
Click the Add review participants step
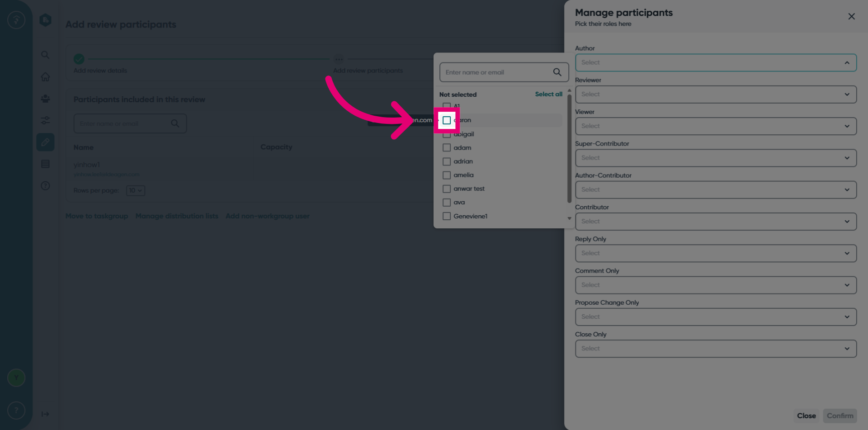(x=368, y=71)
